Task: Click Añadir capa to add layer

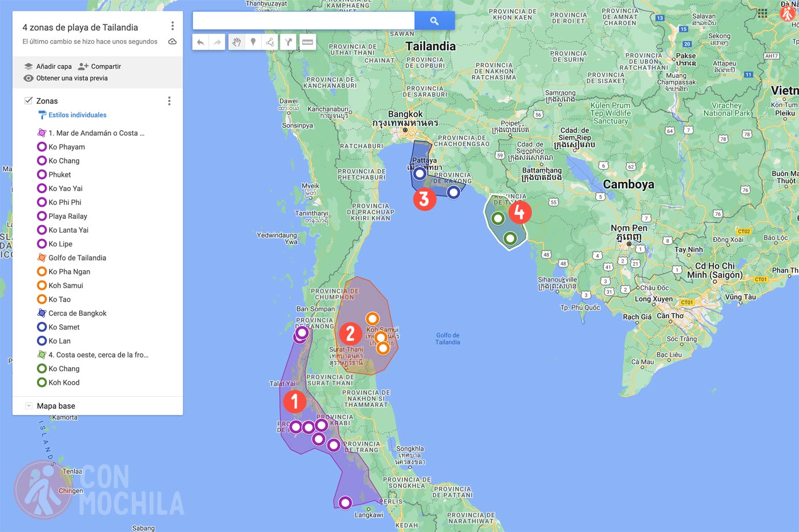Action: [x=49, y=66]
